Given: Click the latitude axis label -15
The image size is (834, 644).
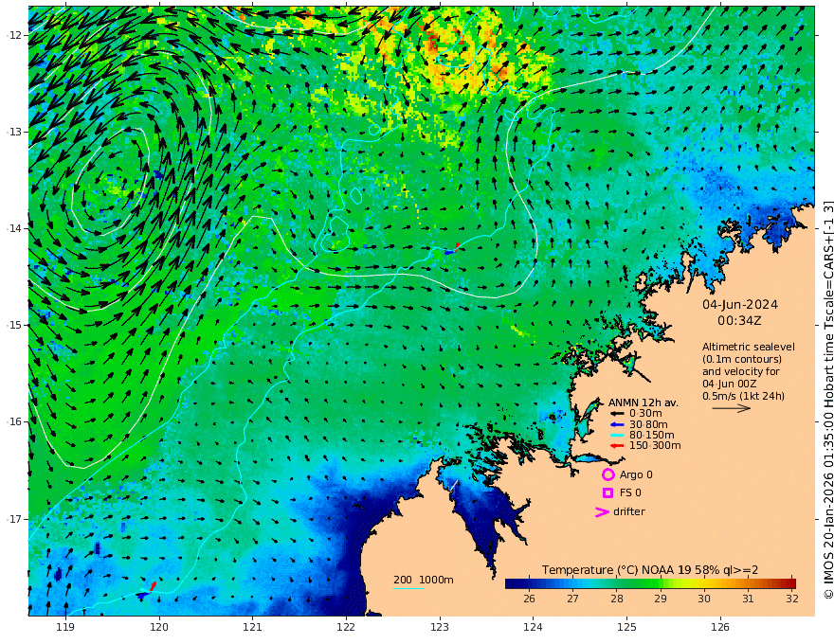Looking at the screenshot, I should click(14, 325).
